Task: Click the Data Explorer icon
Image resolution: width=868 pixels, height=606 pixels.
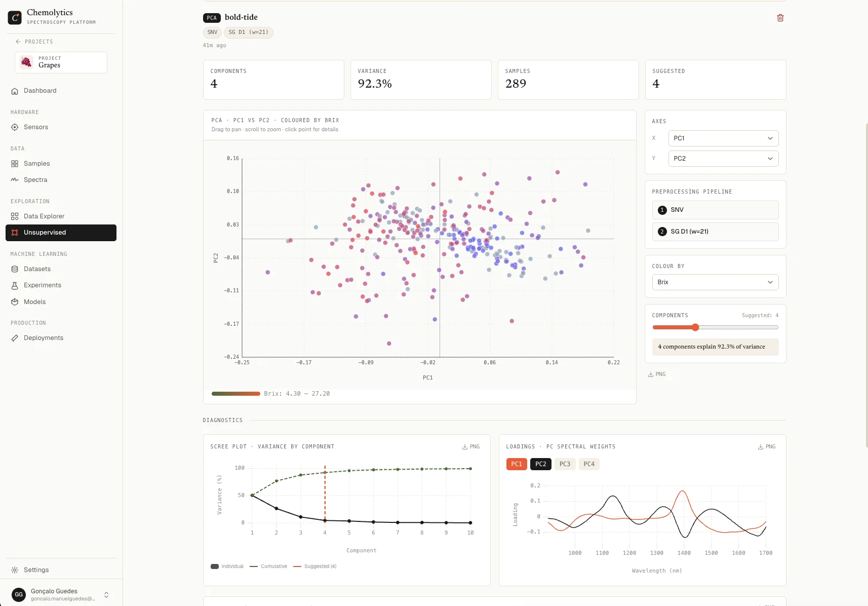Action: point(15,216)
